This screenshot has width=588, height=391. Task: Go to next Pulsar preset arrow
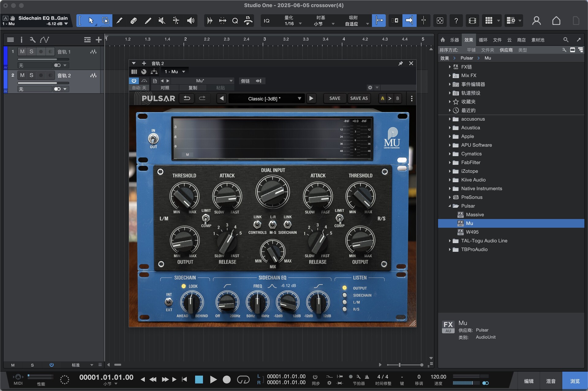(311, 99)
